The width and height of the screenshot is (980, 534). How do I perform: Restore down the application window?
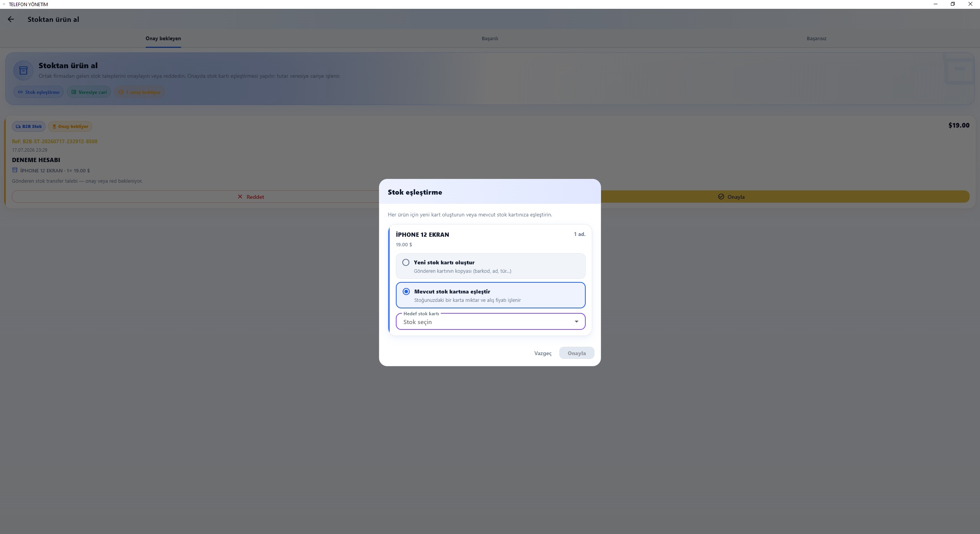coord(953,4)
